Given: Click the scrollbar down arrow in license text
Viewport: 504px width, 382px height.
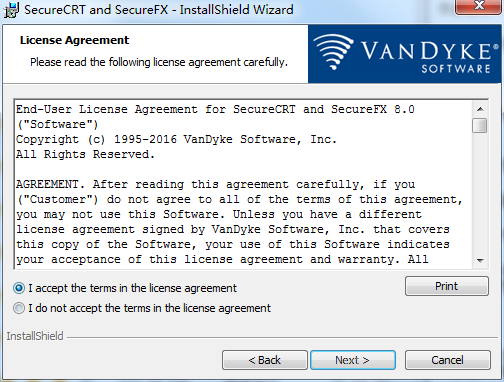Looking at the screenshot, I should click(480, 261).
